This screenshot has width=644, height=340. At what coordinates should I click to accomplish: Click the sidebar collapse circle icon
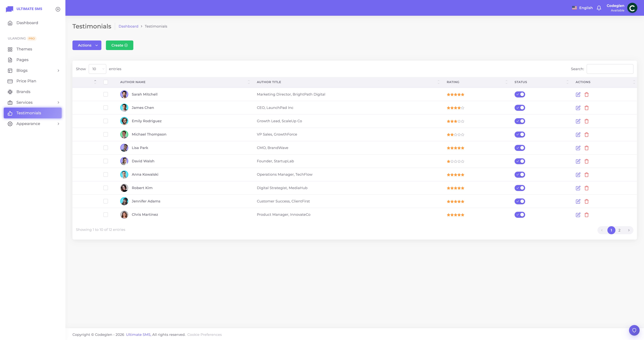(x=58, y=9)
